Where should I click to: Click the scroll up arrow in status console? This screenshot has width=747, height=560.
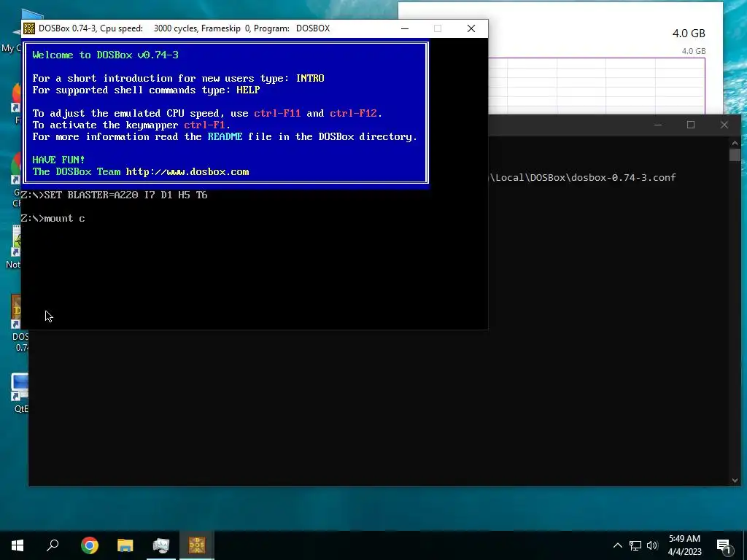click(x=735, y=142)
